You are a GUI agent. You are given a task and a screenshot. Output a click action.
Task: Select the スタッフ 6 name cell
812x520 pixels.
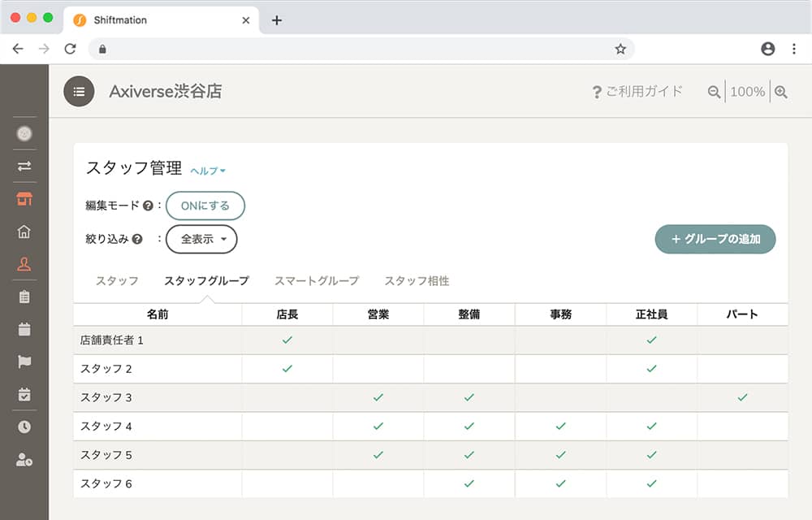(158, 483)
